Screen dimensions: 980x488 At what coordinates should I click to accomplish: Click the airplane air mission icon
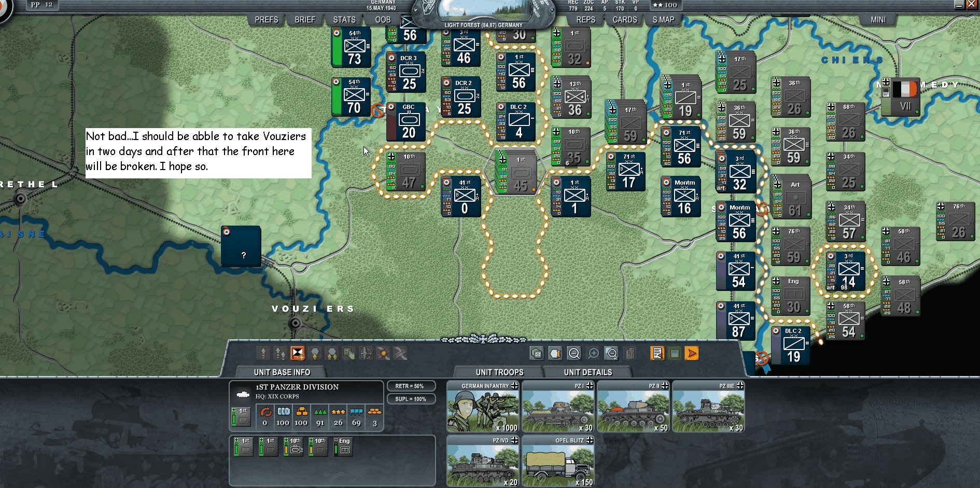point(366,354)
